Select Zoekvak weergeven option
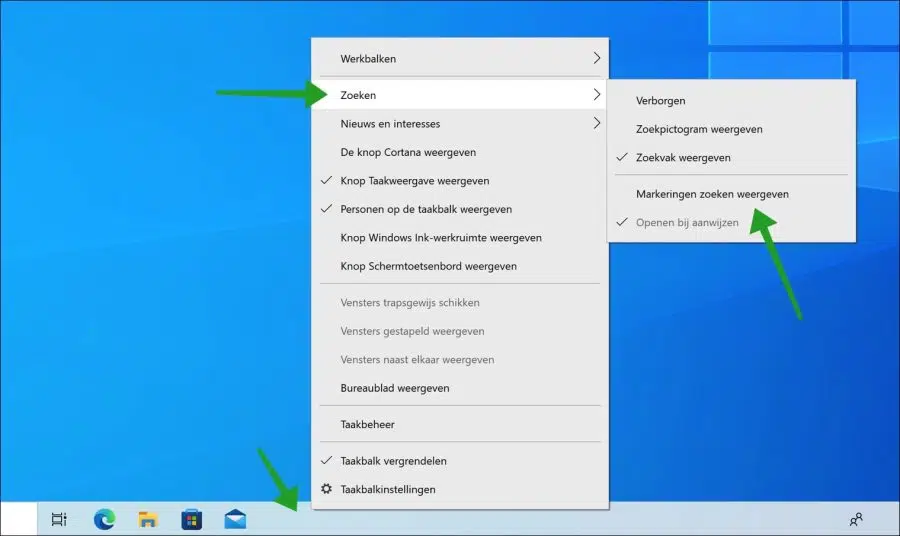Viewport: 900px width, 536px height. coord(731,158)
